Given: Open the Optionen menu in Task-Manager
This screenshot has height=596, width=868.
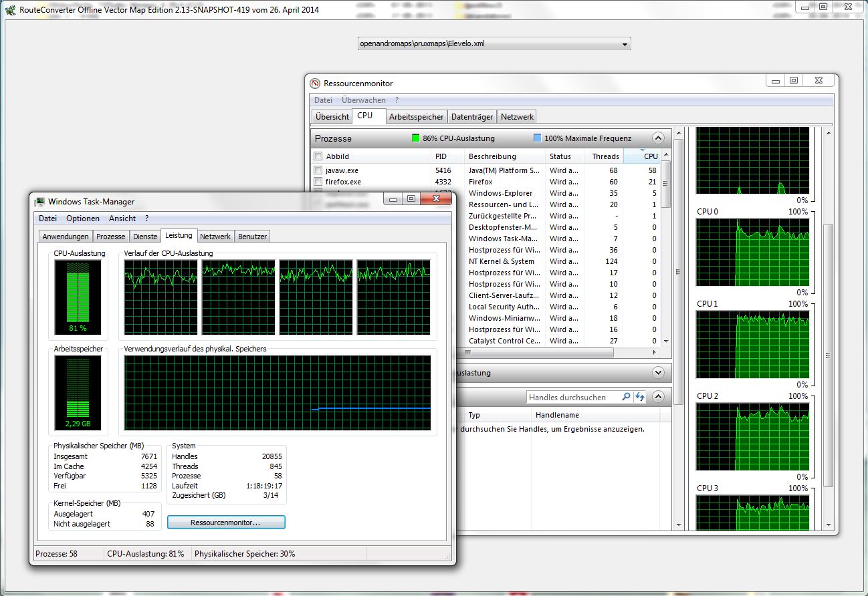Looking at the screenshot, I should 82,218.
